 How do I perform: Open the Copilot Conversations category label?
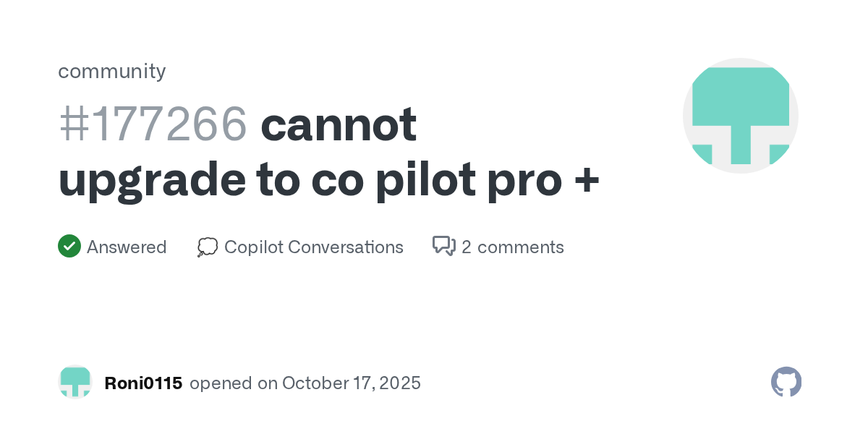[314, 247]
